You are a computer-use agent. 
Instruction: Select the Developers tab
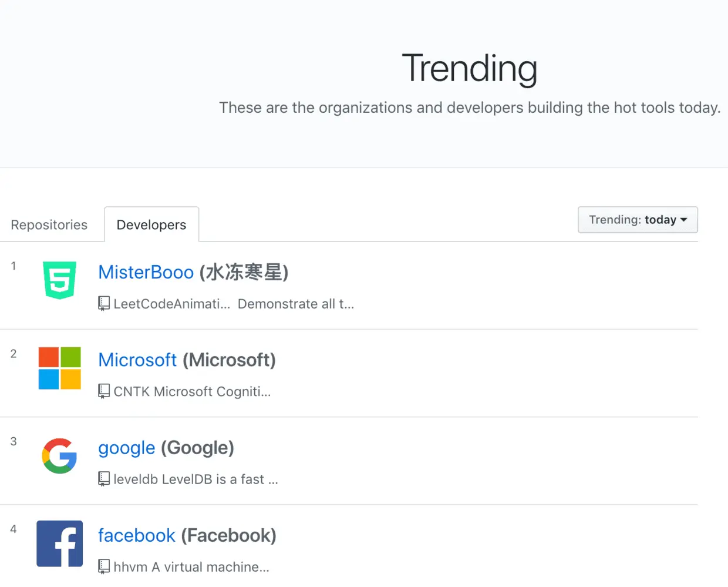[151, 224]
